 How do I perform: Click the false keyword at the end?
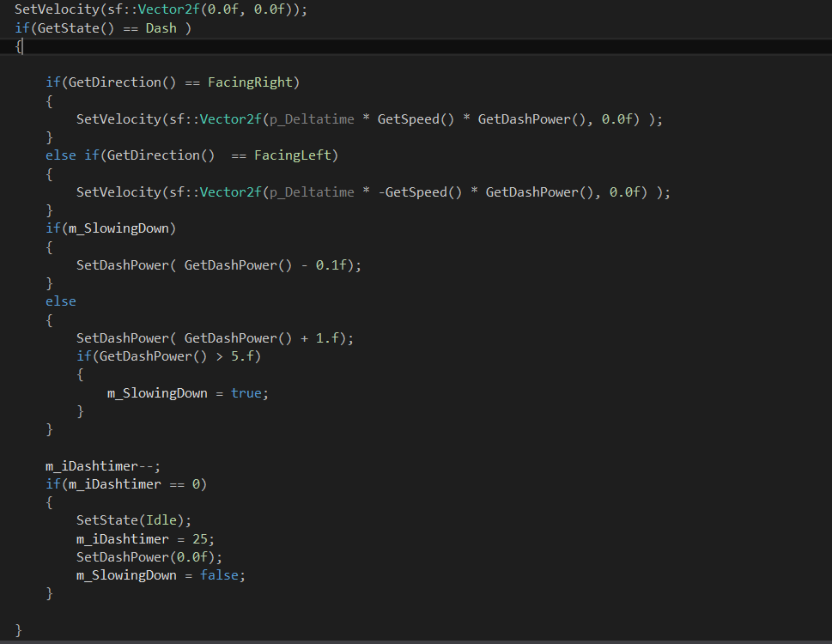pos(218,575)
